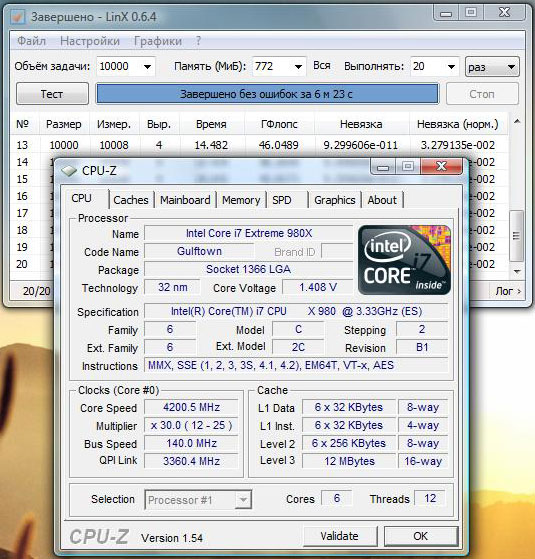Viewport: 535px width, 559px height.
Task: Open the Лог panel expander in LinX
Action: click(508, 291)
